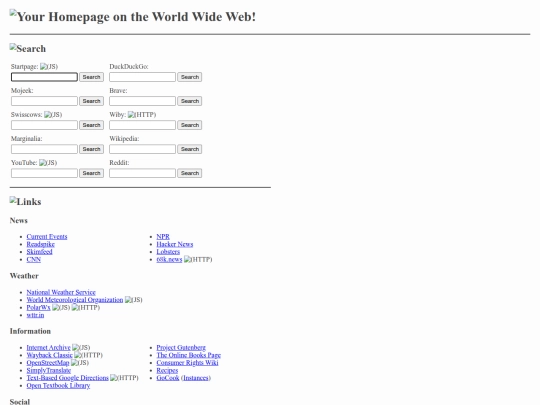Click the Reddit Search button
The image size is (540, 405).
pyautogui.click(x=190, y=173)
